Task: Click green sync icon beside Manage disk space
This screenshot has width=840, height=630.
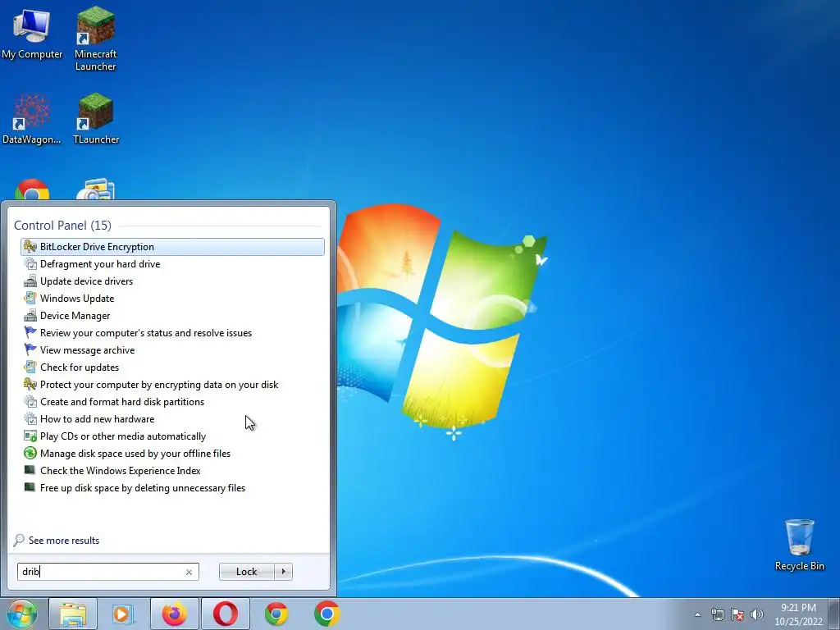Action: pos(30,453)
